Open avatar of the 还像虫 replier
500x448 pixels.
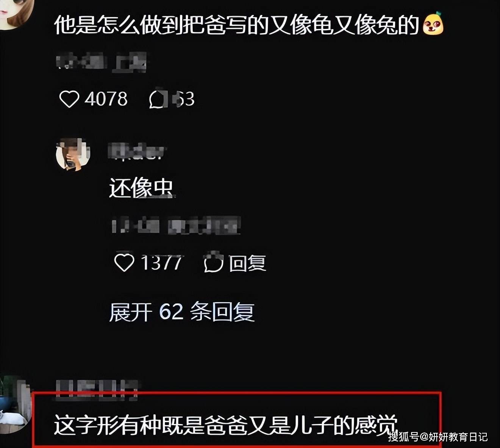73,154
